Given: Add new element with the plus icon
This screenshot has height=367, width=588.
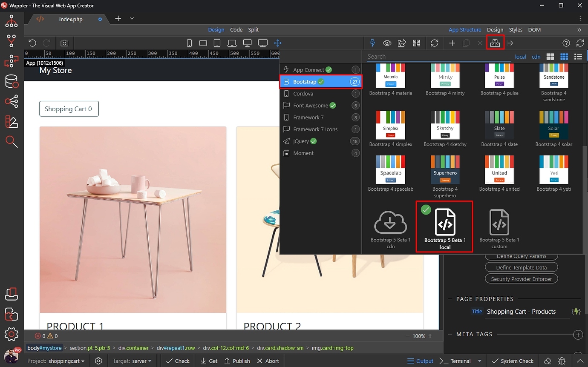Looking at the screenshot, I should [453, 43].
